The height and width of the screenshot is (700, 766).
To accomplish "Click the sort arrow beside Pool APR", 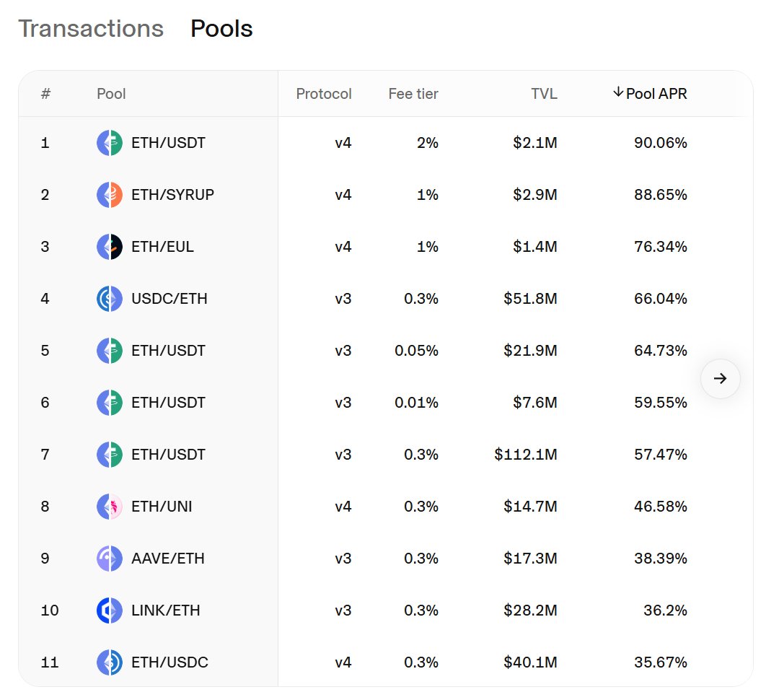I will tap(618, 92).
